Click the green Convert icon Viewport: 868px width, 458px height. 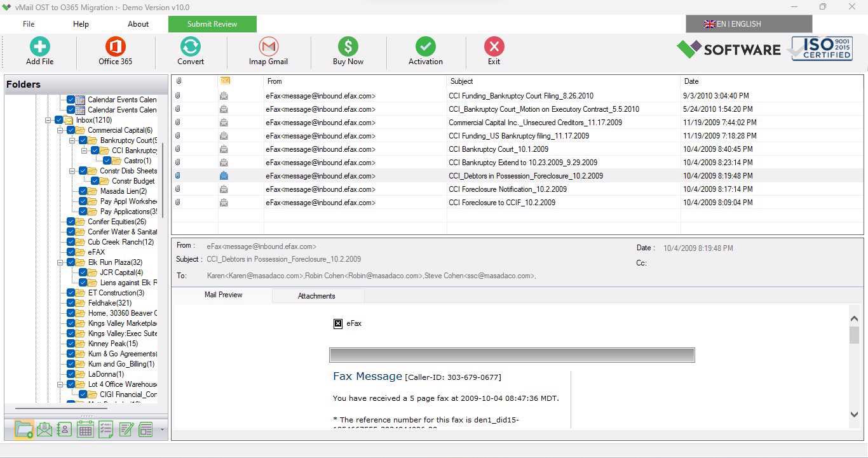pos(191,46)
